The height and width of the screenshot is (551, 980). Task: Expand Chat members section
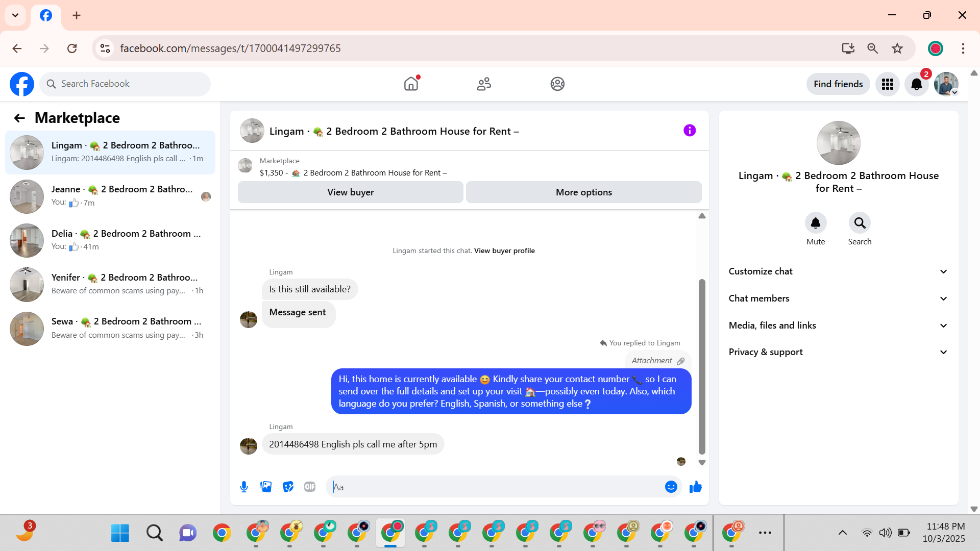pyautogui.click(x=838, y=298)
